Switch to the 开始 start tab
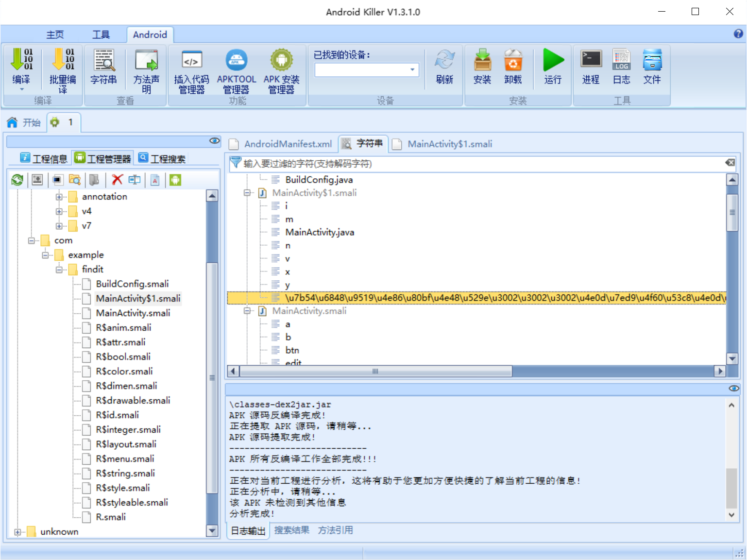Viewport: 747px width, 560px height. click(24, 122)
